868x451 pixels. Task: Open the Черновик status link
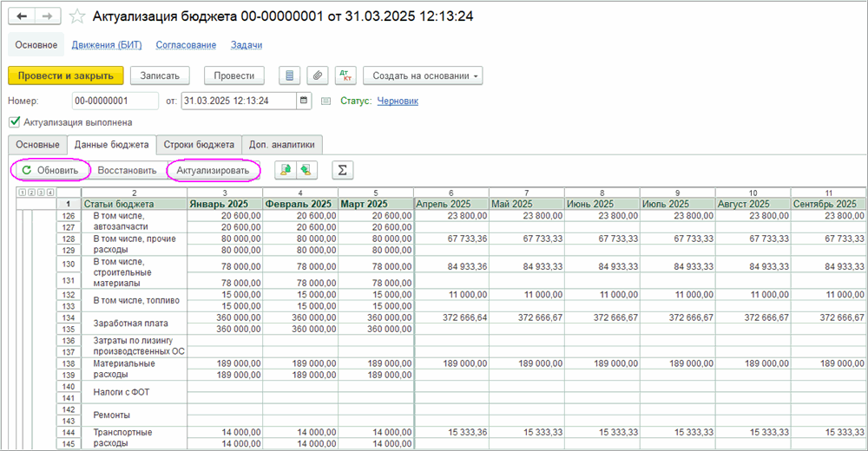398,101
